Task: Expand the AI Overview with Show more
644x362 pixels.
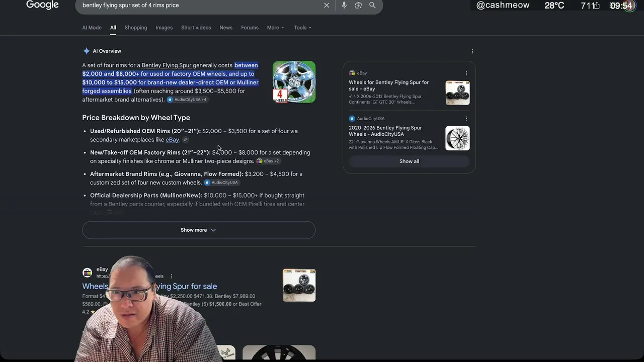Action: 199,230
